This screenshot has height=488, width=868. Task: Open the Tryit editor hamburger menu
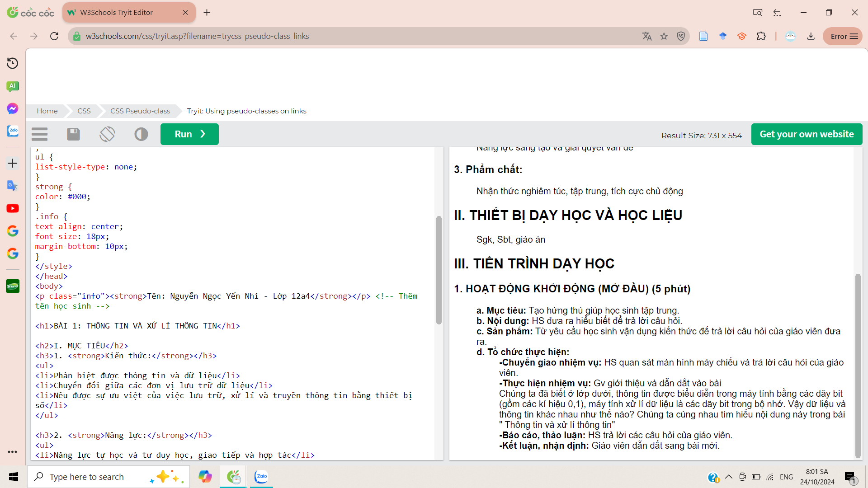pyautogui.click(x=40, y=134)
